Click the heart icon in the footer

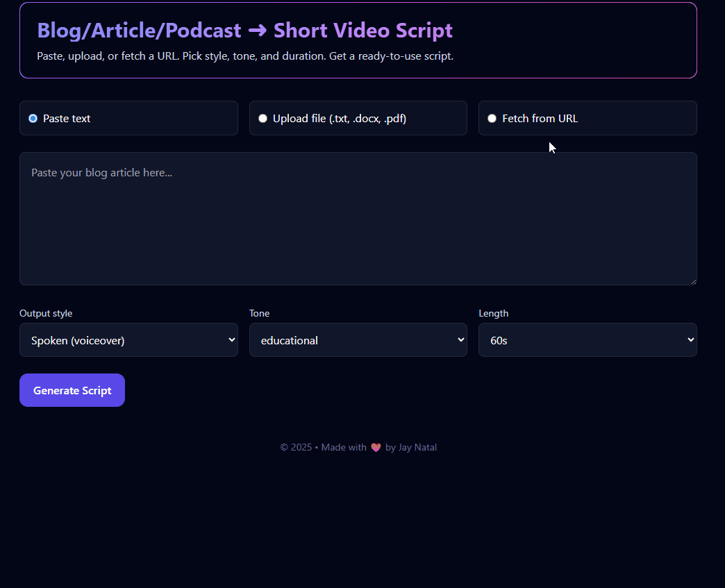376,448
